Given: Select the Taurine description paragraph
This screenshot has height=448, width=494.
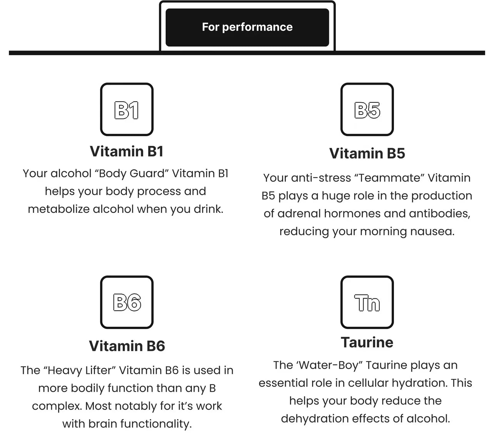Looking at the screenshot, I should pos(365,392).
